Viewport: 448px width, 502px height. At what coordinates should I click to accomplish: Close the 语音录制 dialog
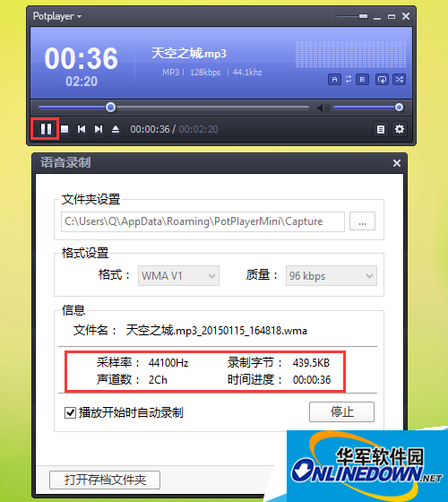397,163
